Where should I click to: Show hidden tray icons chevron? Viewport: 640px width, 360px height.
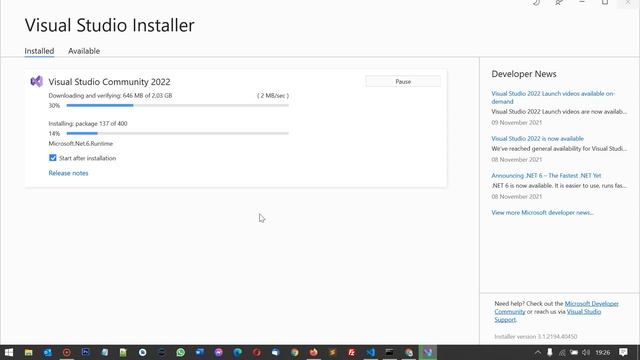(538, 352)
